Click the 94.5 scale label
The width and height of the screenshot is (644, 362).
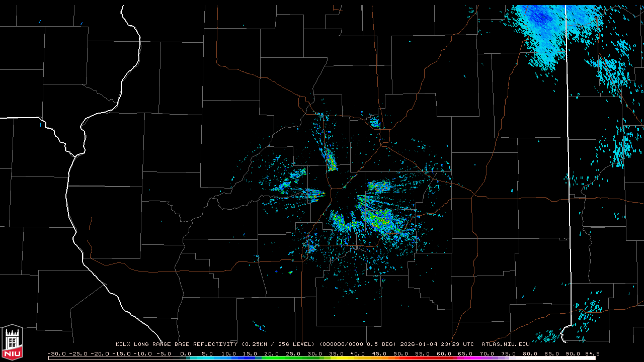592,353
